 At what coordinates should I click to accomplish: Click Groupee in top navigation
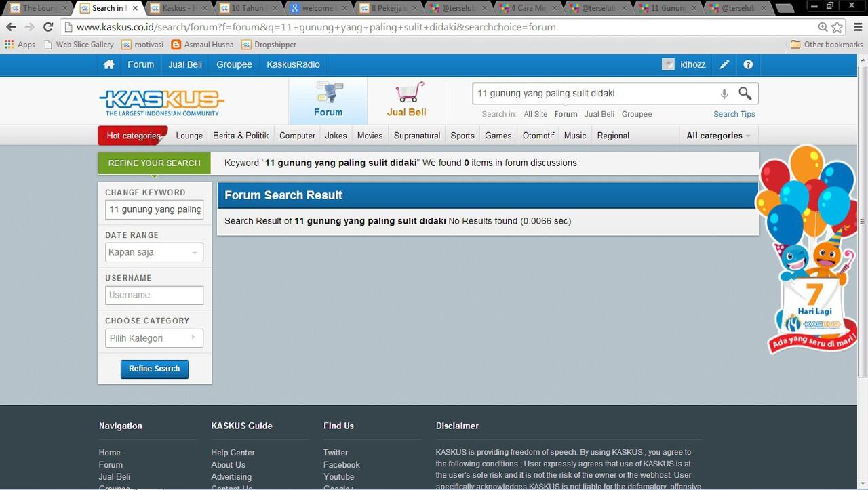point(234,64)
